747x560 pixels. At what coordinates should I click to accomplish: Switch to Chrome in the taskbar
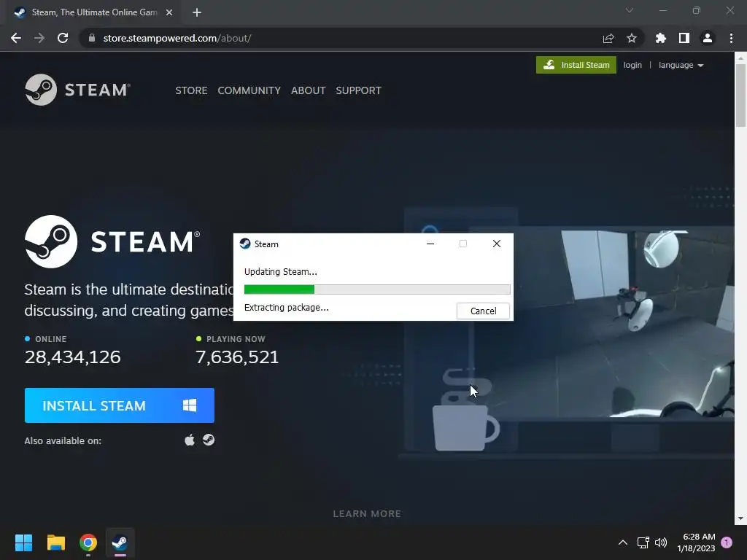(88, 542)
